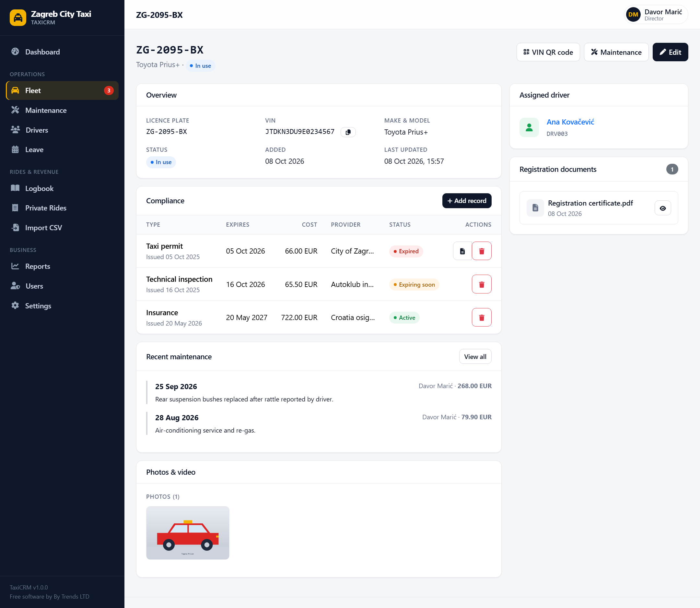Open the Reports page

point(62,266)
